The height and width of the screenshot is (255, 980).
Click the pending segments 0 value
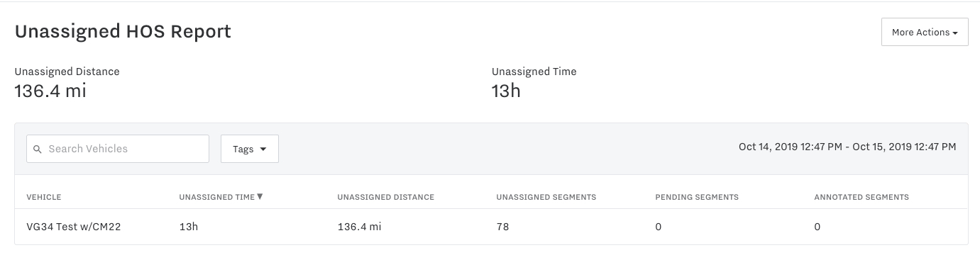(x=659, y=227)
